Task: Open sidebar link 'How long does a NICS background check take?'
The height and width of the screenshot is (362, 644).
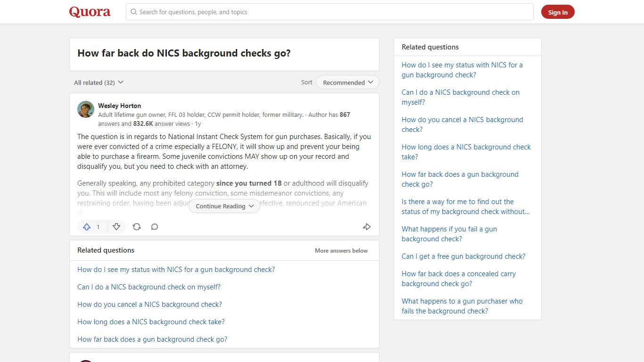Action: [x=466, y=152]
